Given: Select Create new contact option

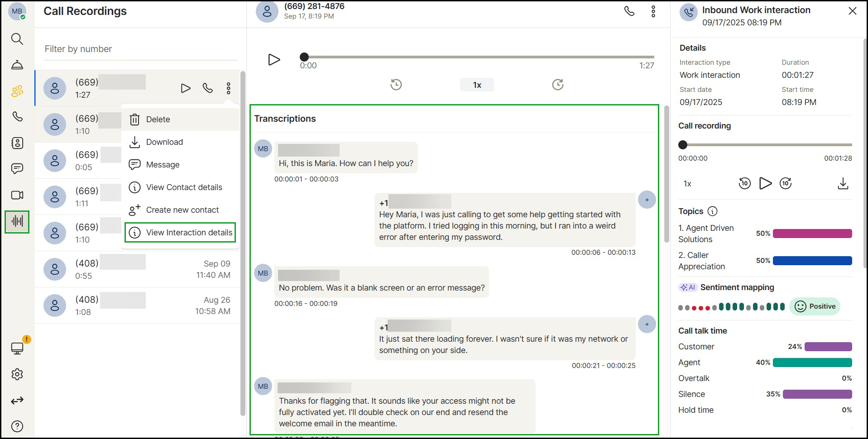Looking at the screenshot, I should 182,210.
